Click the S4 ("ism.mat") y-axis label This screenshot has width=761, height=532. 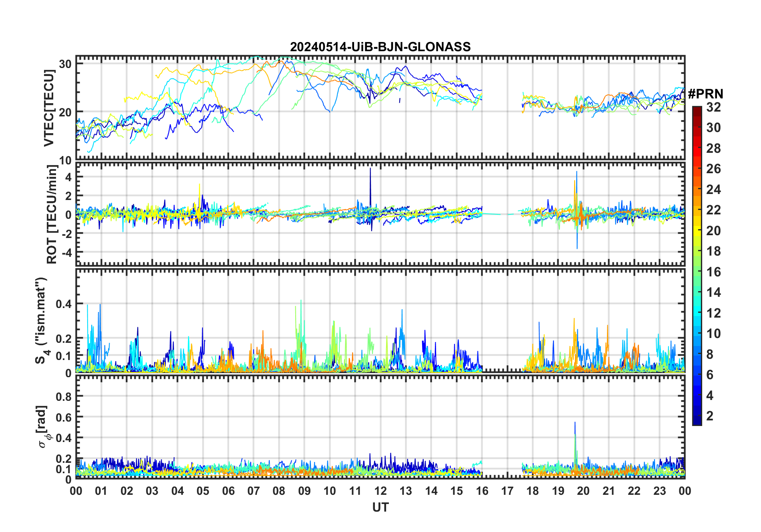pos(42,321)
